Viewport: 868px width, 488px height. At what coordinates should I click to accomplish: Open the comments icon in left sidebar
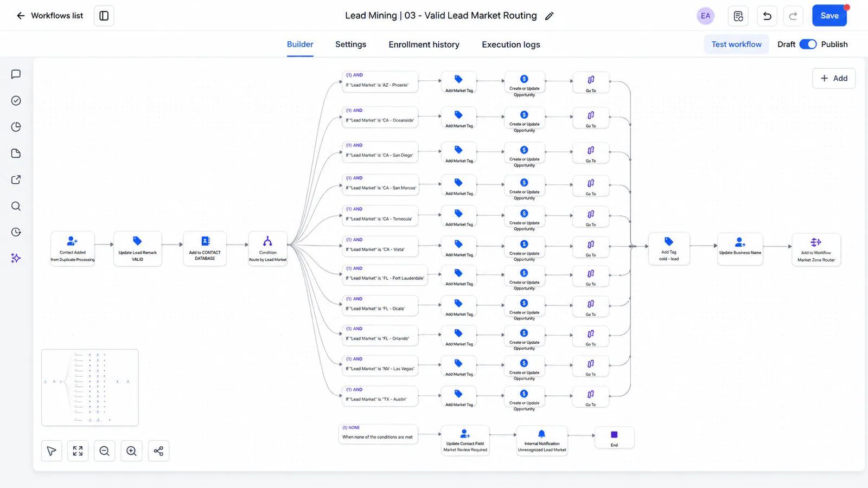pos(16,74)
